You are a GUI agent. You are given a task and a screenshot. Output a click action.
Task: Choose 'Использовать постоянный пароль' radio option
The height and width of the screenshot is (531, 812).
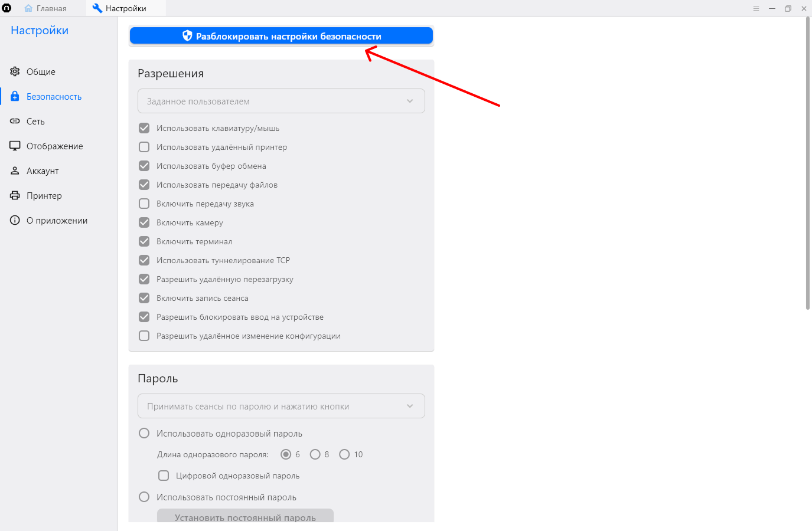coord(144,497)
